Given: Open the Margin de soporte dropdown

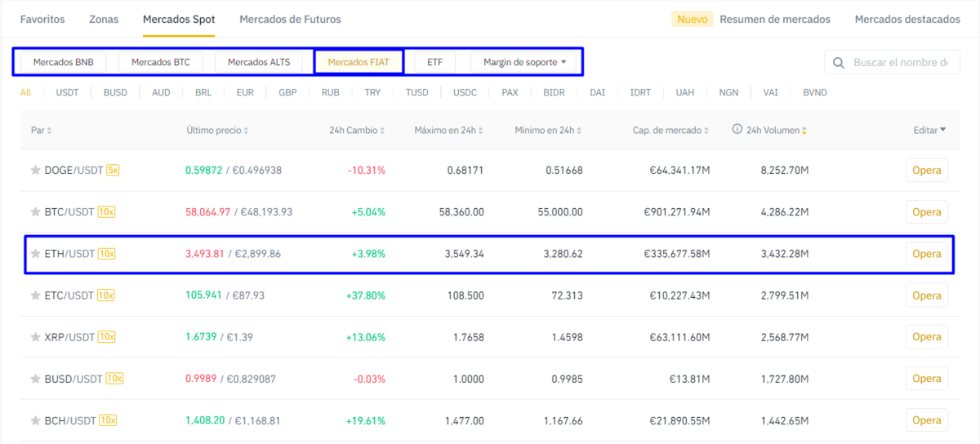Looking at the screenshot, I should pos(524,62).
